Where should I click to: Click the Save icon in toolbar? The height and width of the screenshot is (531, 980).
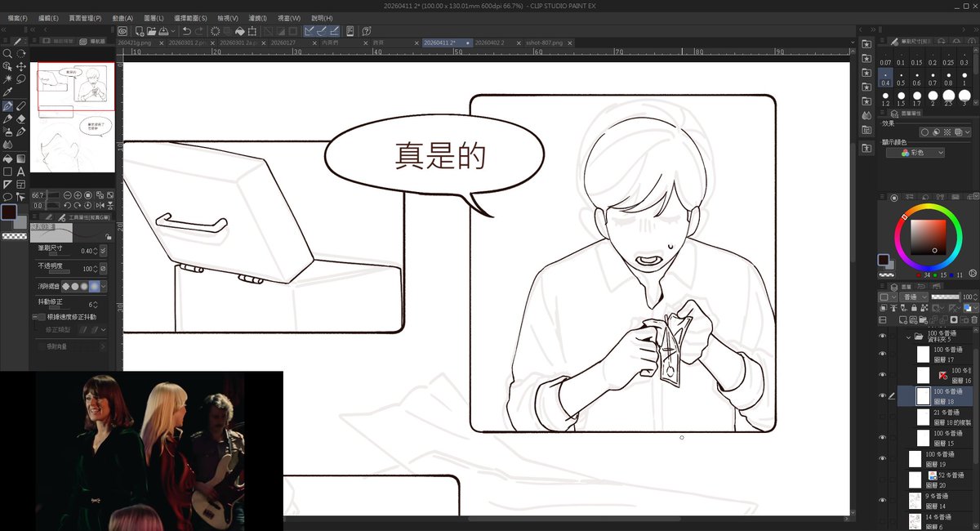click(x=163, y=31)
